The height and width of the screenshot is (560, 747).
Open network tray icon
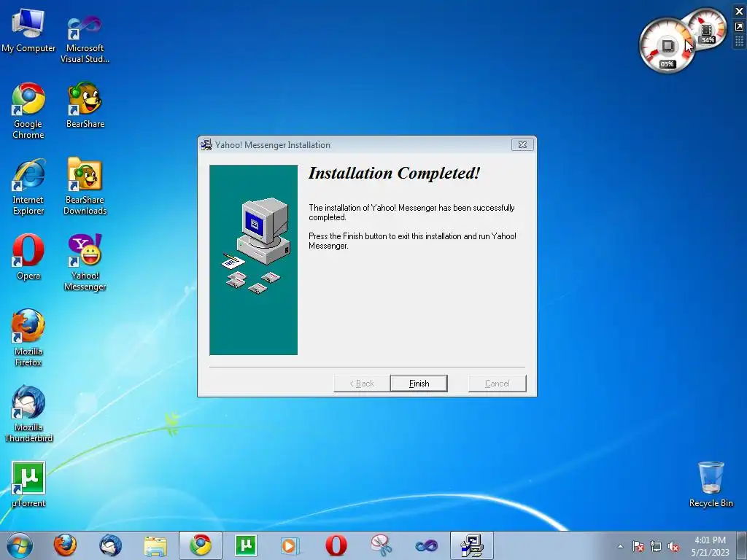click(x=656, y=546)
